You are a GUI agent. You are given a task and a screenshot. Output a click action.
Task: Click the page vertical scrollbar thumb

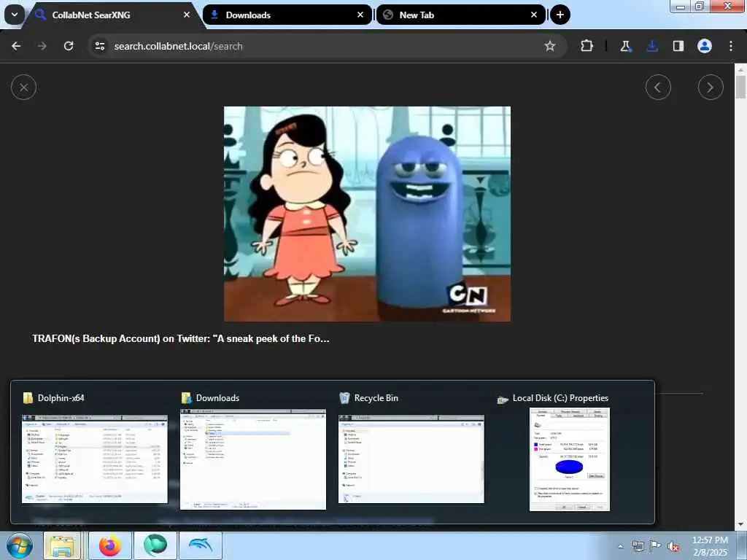pyautogui.click(x=740, y=87)
